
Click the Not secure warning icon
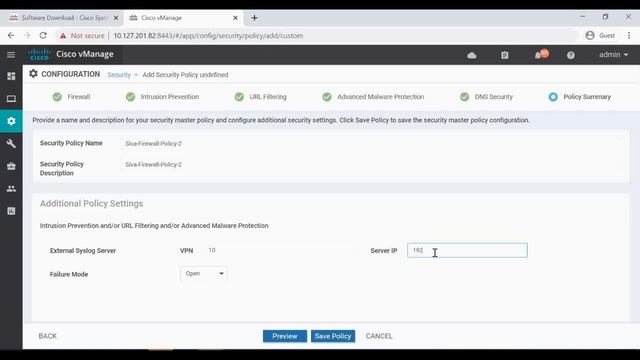pos(63,36)
